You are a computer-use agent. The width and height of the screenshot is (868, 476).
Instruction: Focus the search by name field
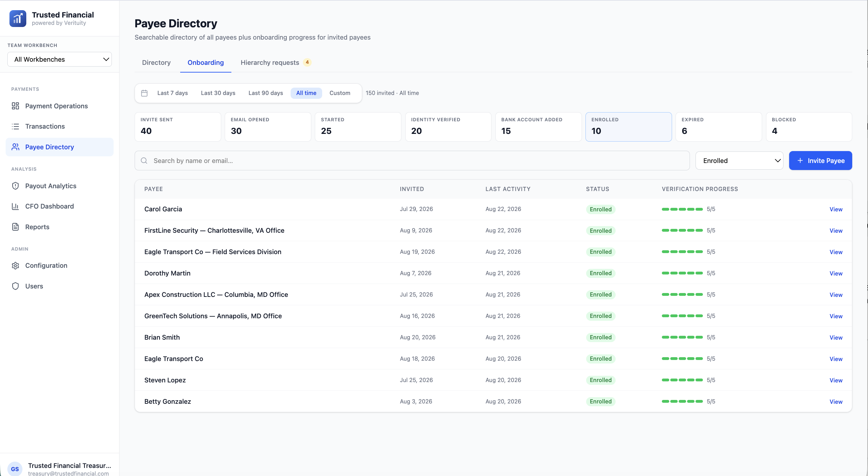[x=412, y=161]
